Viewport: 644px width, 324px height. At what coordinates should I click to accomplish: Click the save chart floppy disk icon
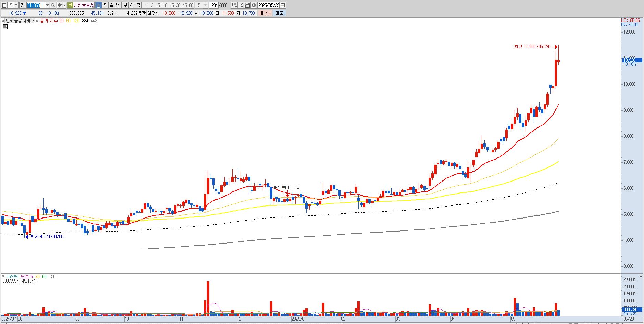pyautogui.click(x=247, y=5)
